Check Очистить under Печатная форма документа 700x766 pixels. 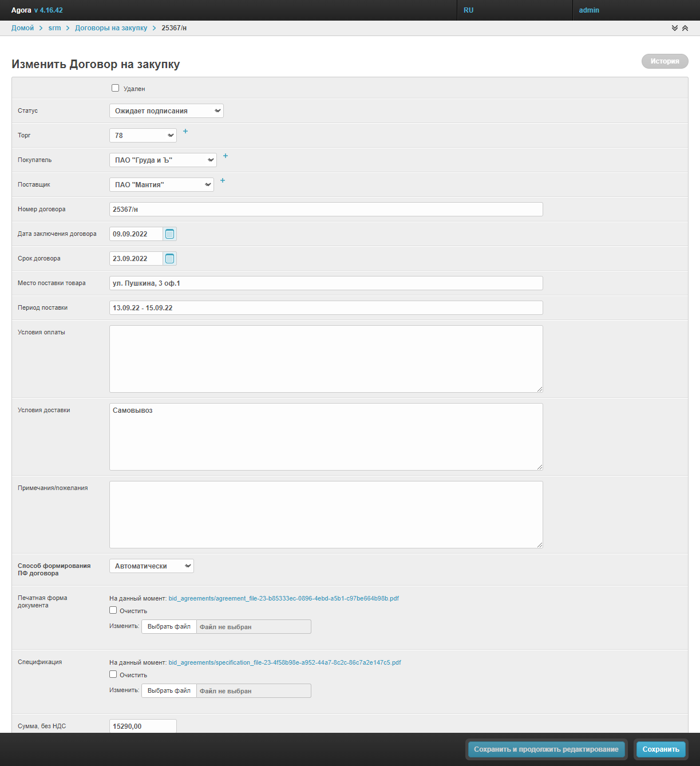[x=113, y=610]
